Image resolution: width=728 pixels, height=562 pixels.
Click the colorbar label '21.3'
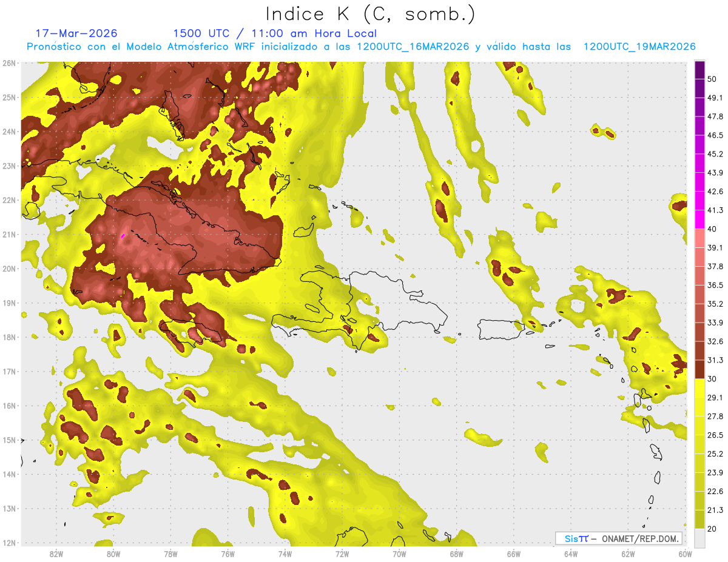pos(715,510)
